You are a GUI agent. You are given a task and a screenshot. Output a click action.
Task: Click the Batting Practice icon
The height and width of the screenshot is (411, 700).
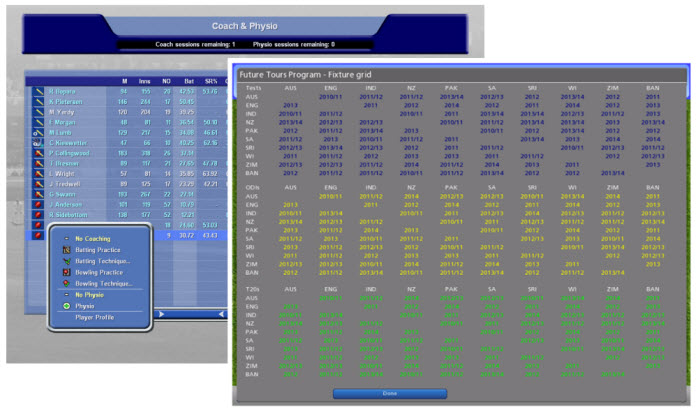[66, 249]
